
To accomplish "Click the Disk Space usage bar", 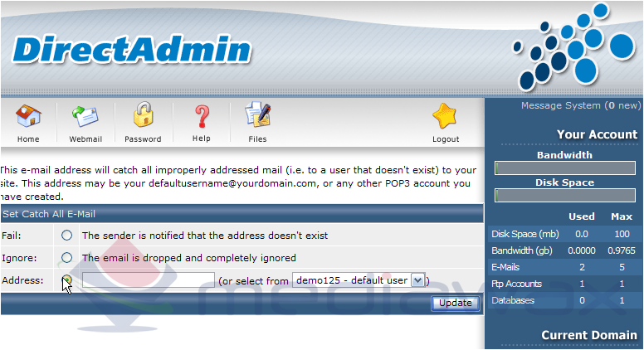I will pos(565,195).
